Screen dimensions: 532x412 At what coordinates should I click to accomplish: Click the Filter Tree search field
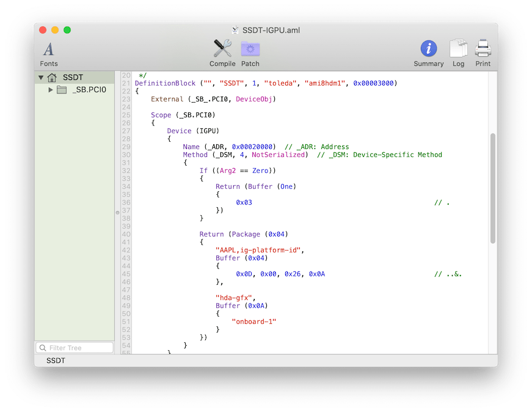(75, 348)
